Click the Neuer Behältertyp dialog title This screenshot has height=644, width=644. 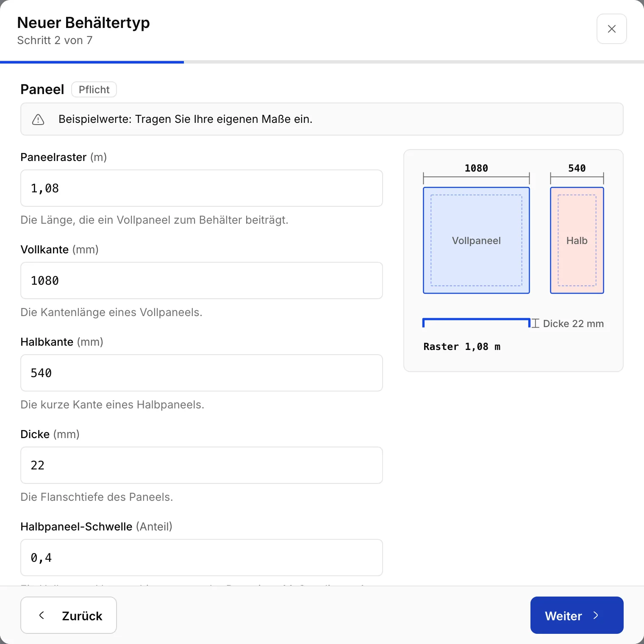point(83,22)
